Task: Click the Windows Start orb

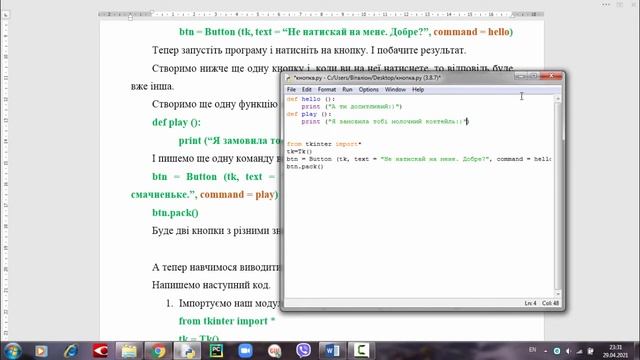Action: pos(12,351)
